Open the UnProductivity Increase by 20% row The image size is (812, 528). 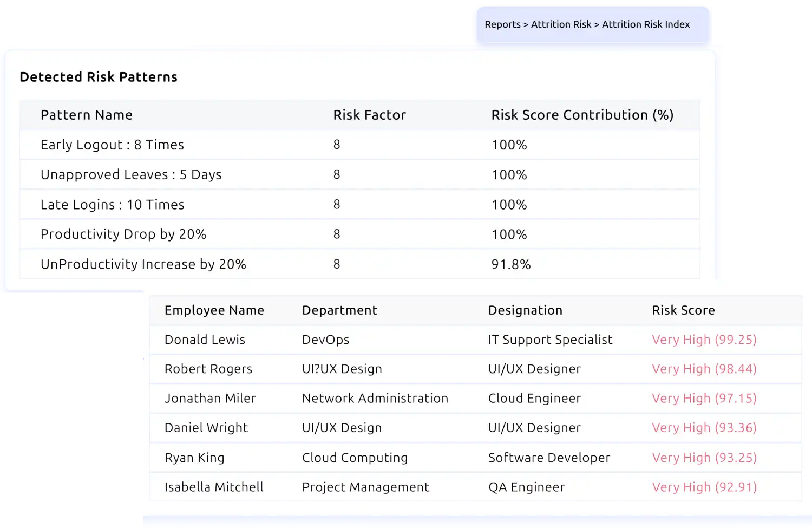(x=143, y=264)
